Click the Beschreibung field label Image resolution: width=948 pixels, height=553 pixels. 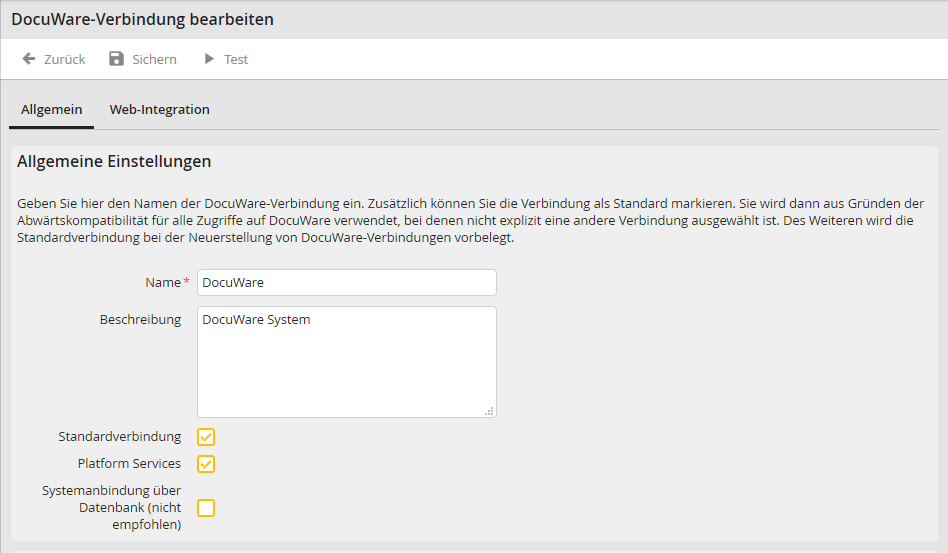(x=140, y=320)
